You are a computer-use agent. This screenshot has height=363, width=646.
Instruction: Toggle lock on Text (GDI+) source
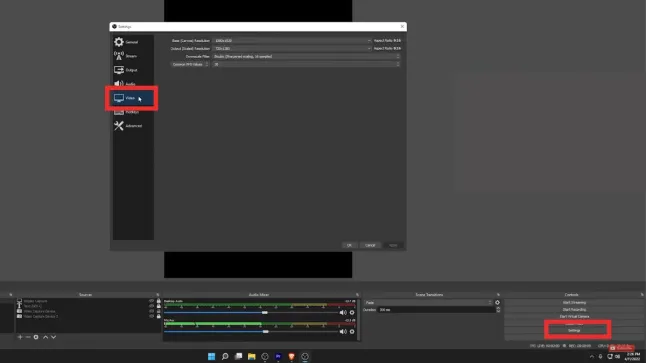click(x=159, y=306)
